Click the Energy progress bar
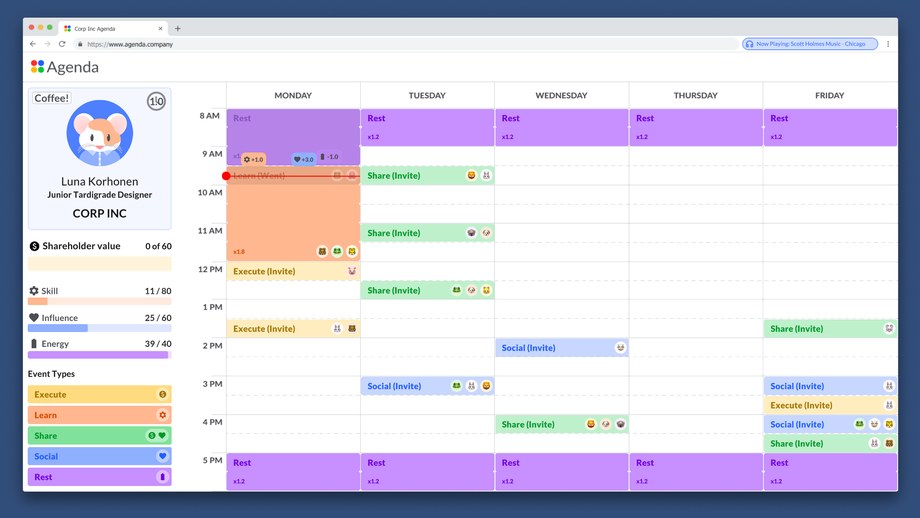920x518 pixels. (x=100, y=355)
